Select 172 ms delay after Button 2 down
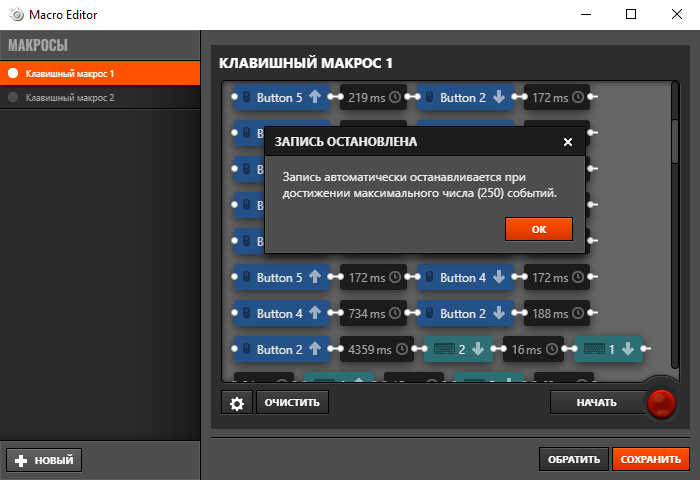 click(557, 97)
